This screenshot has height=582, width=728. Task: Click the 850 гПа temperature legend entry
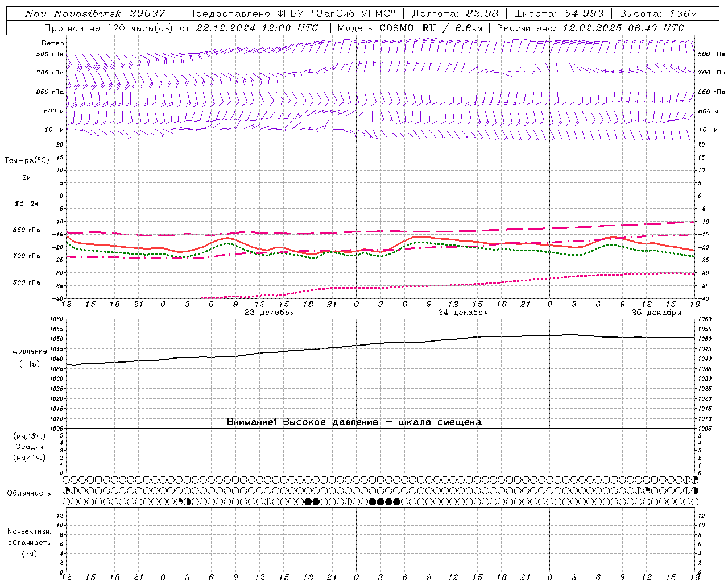point(27,230)
